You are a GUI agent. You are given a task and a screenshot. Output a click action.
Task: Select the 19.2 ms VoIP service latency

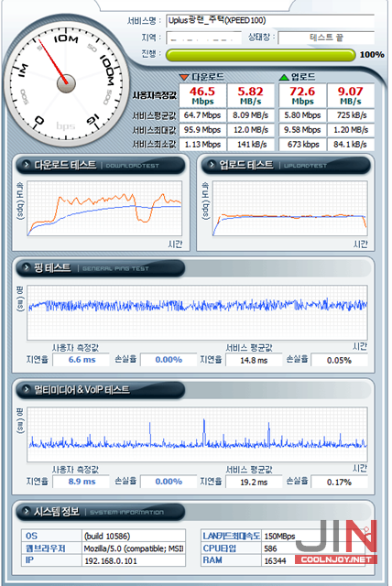click(254, 483)
